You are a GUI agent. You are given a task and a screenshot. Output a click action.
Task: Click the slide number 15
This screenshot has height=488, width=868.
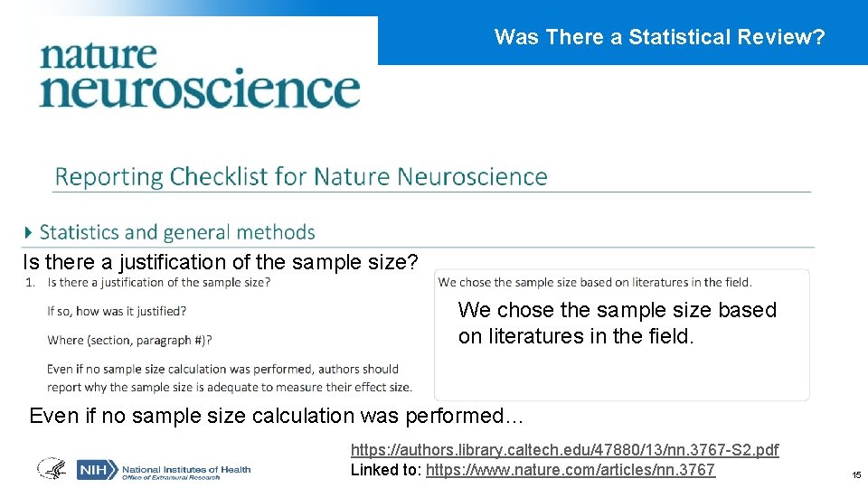point(856,474)
